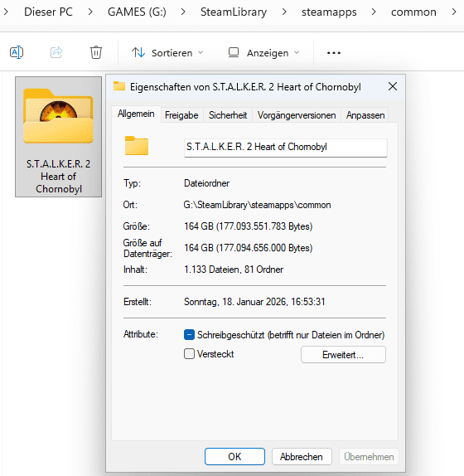Select the S.T.A.L.K.E.R. 2 folder thumbnail

[x=59, y=137]
